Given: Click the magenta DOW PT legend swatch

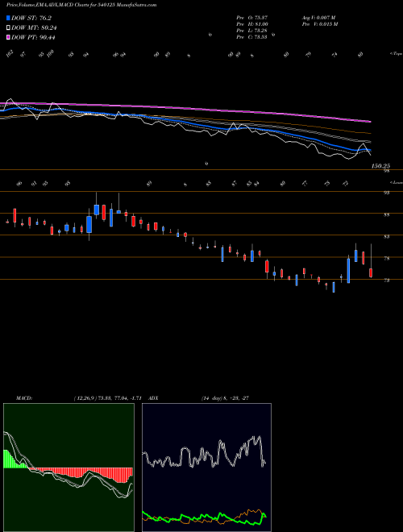Looking at the screenshot, I should (x=8, y=37).
